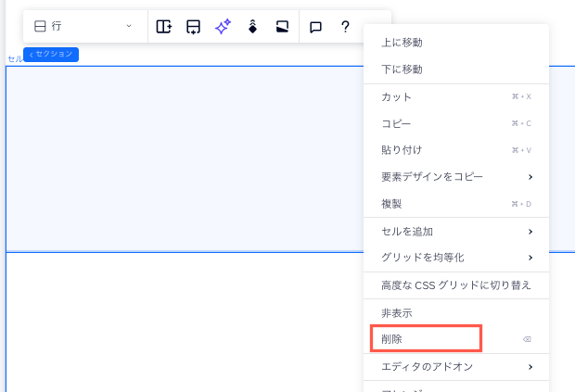Expand the グリッドを均等化 submenu
Image resolution: width=575 pixels, height=392 pixels.
coord(456,258)
